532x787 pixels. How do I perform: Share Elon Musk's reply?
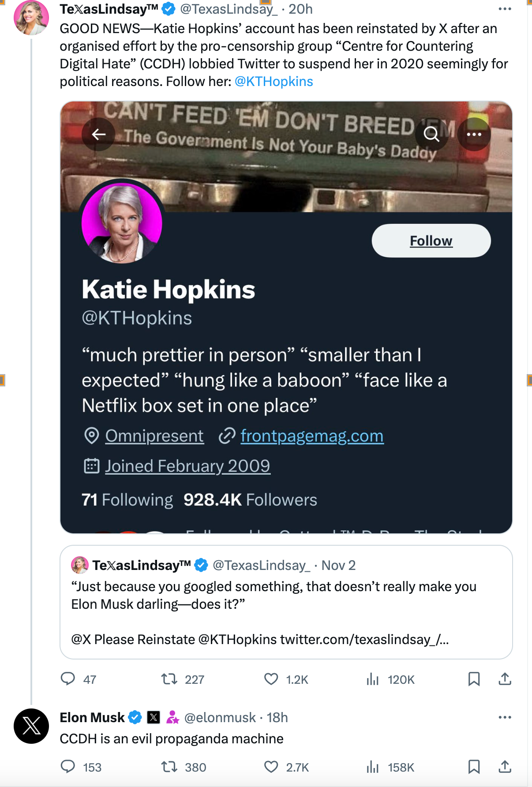505,767
